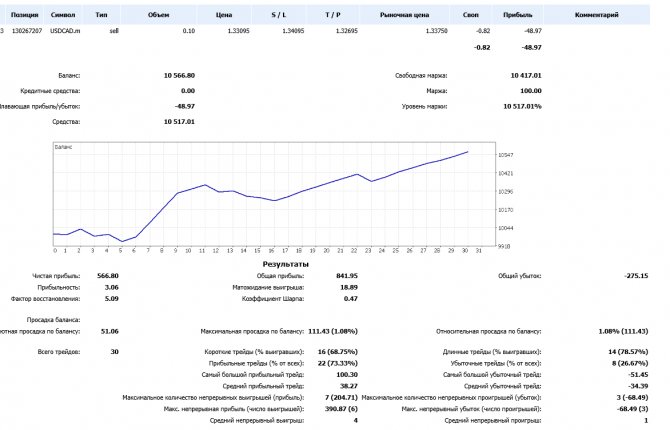Viewport: 670px width, 430px height.
Task: Click the Рыночная цена column header
Action: point(404,15)
